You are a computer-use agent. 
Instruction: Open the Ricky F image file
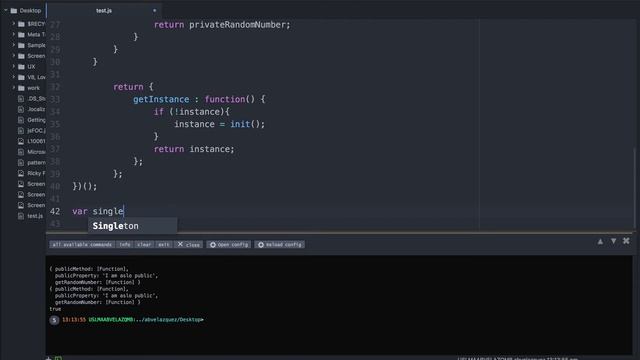pos(31,173)
